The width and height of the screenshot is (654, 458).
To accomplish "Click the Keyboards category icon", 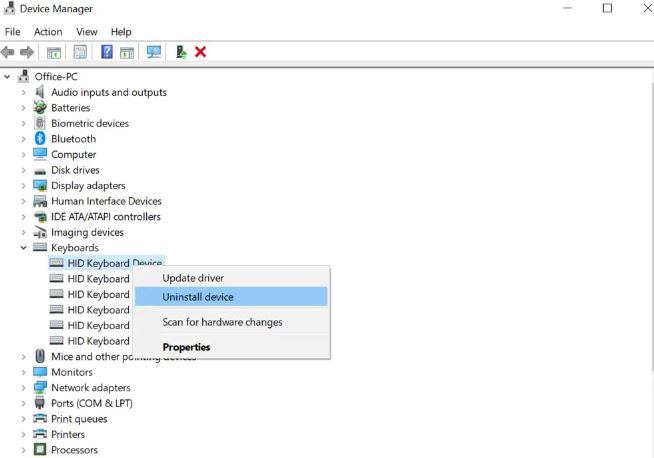I will 40,247.
